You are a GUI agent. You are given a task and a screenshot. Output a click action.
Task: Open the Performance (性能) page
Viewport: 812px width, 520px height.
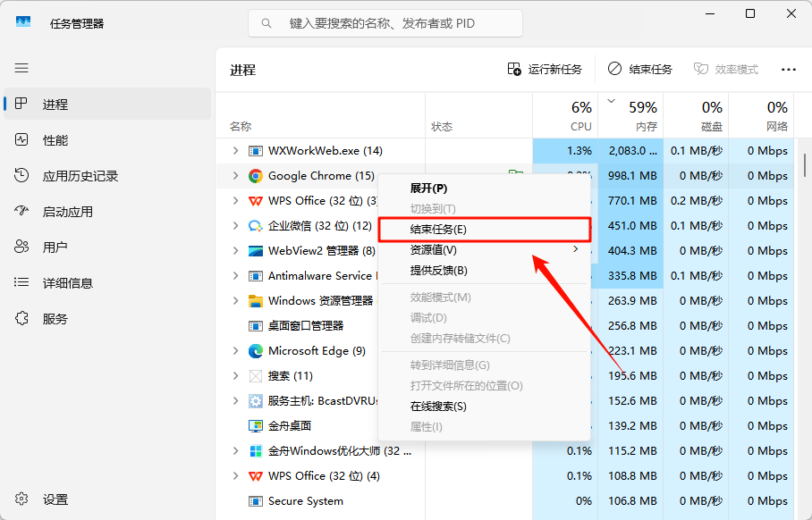click(55, 140)
